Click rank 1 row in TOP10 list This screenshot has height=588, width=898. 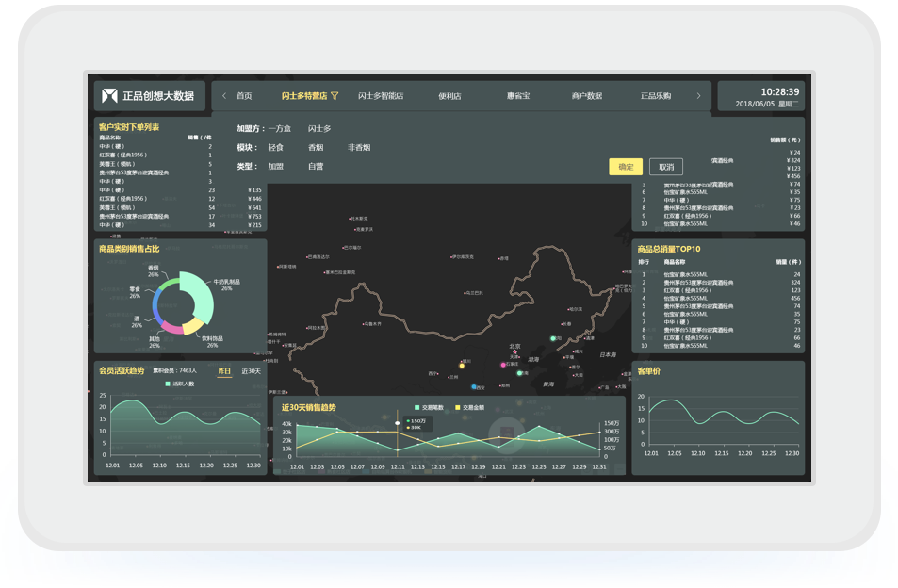coord(721,275)
